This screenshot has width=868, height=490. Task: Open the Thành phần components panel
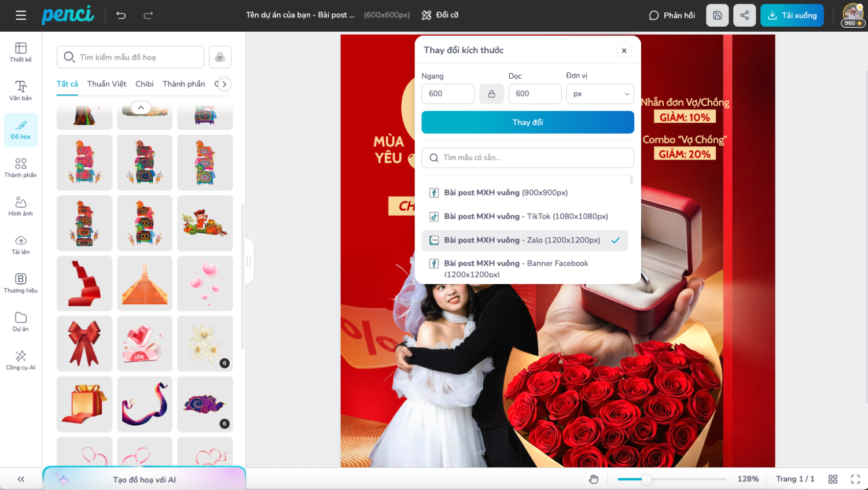[x=21, y=168]
